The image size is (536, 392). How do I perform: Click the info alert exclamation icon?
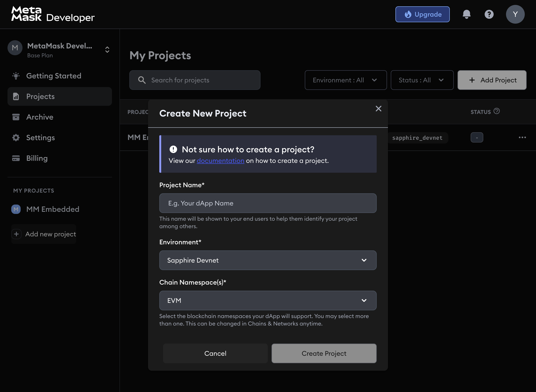click(173, 149)
